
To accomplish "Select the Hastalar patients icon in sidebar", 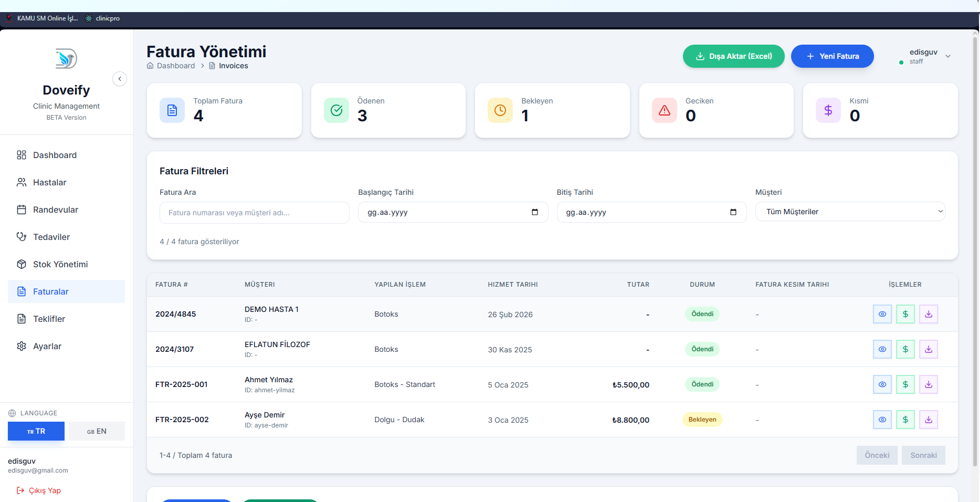I will tap(22, 182).
